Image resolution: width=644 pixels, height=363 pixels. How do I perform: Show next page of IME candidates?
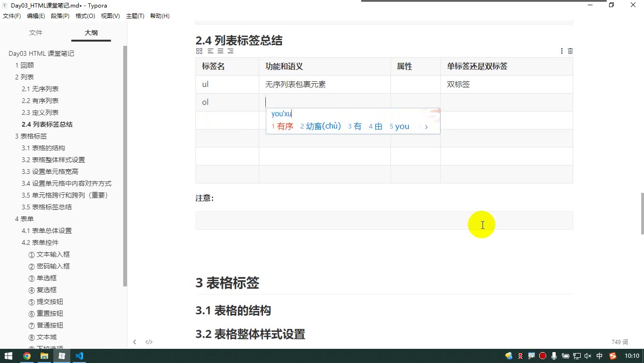click(426, 127)
